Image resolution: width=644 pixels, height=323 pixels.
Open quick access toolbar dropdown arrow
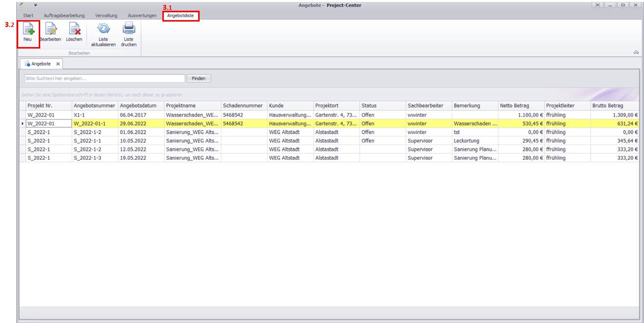tap(35, 5)
